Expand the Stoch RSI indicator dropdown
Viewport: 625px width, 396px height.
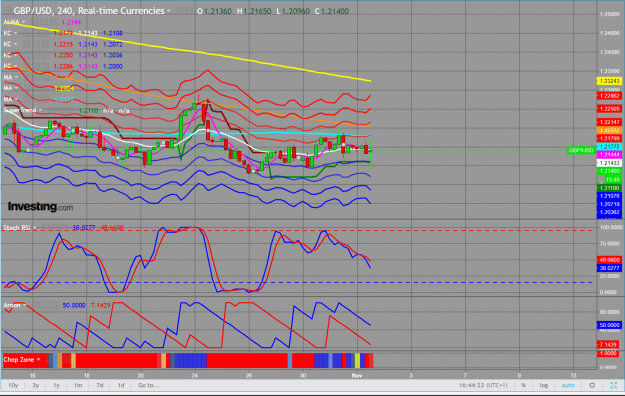point(35,228)
